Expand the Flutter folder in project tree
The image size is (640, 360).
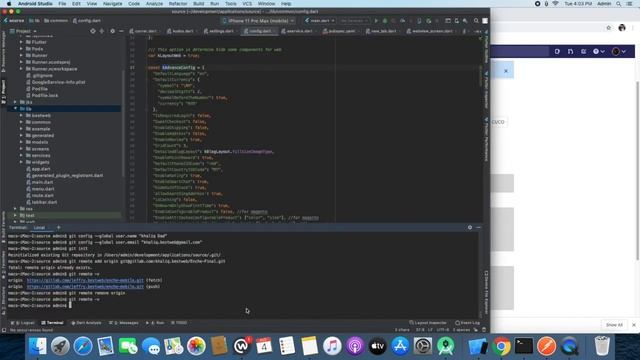[21, 42]
